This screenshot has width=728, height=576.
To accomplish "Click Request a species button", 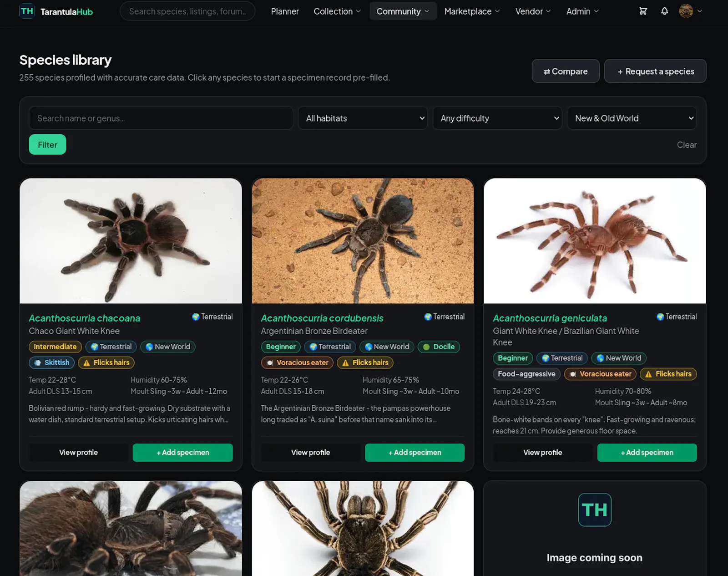I will (655, 71).
